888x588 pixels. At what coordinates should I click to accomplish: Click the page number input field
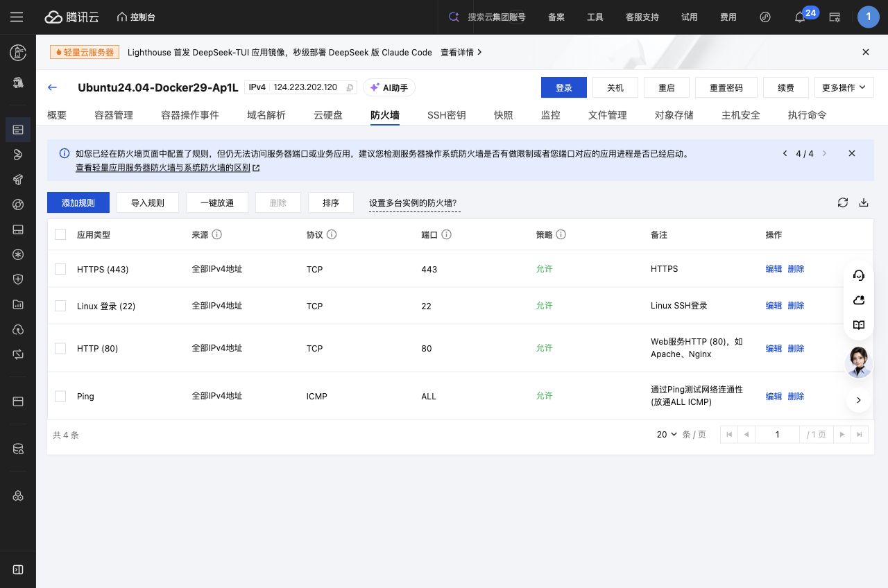tap(777, 434)
